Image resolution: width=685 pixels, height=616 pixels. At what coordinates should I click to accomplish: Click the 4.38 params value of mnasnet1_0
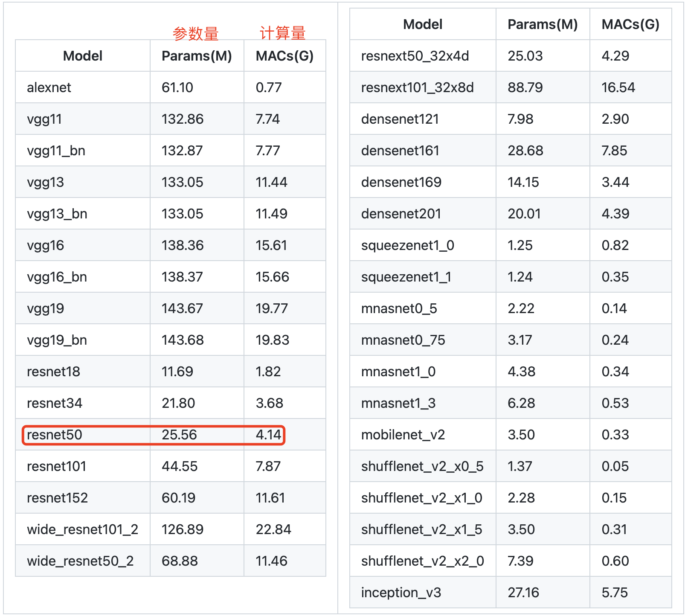click(x=521, y=372)
